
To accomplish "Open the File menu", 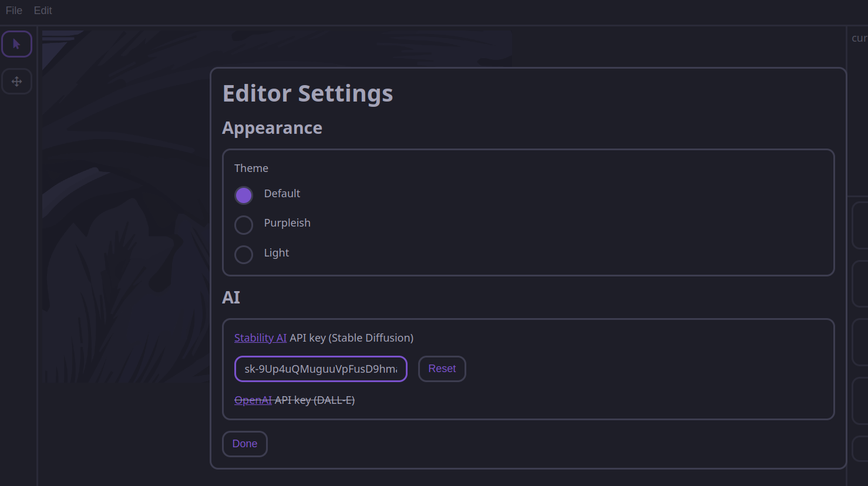I will pyautogui.click(x=14, y=11).
